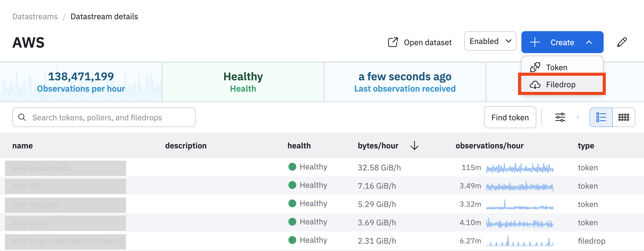644x251 pixels.
Task: Click the bytes/hour sort arrow
Action: [414, 146]
